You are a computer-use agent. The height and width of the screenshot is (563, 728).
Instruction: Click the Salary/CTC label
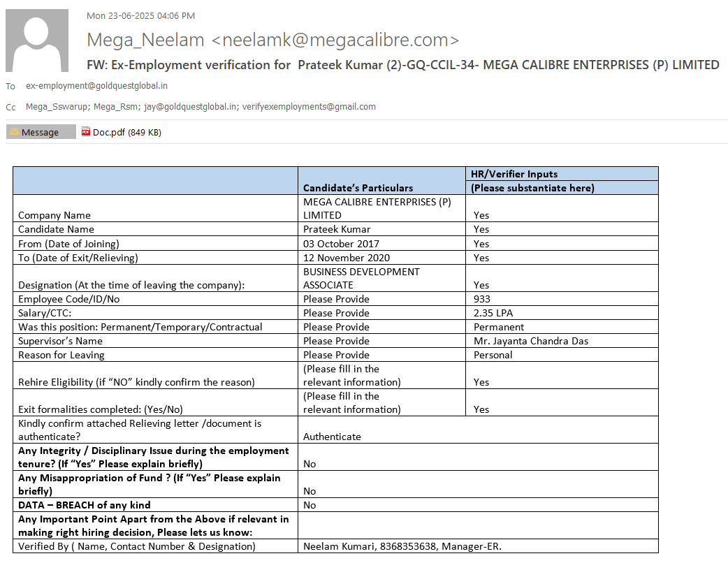point(45,313)
